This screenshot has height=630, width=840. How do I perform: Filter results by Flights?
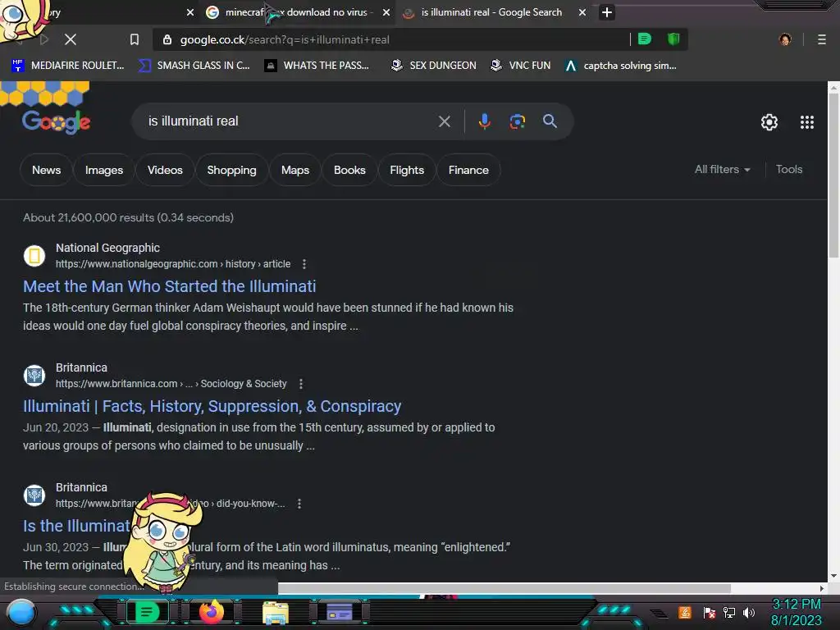tap(407, 170)
